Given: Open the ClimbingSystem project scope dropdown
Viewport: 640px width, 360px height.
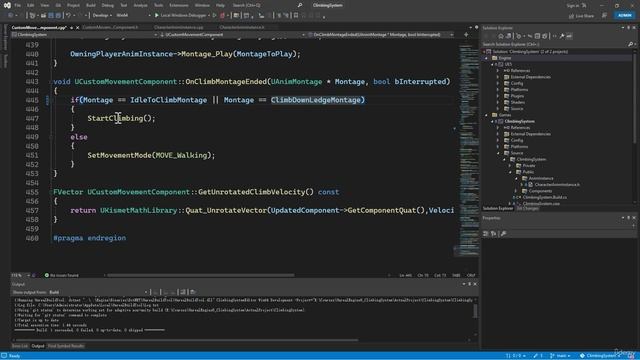Looking at the screenshot, I should point(85,35).
